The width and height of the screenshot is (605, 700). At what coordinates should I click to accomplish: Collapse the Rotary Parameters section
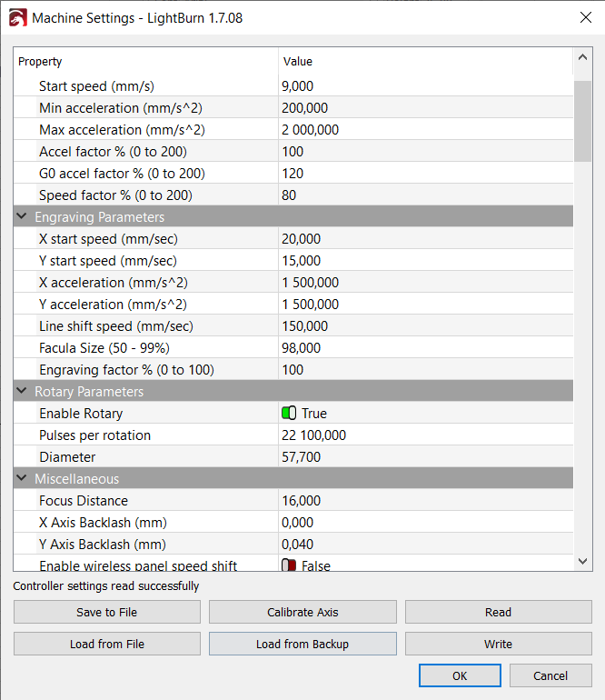click(x=21, y=391)
